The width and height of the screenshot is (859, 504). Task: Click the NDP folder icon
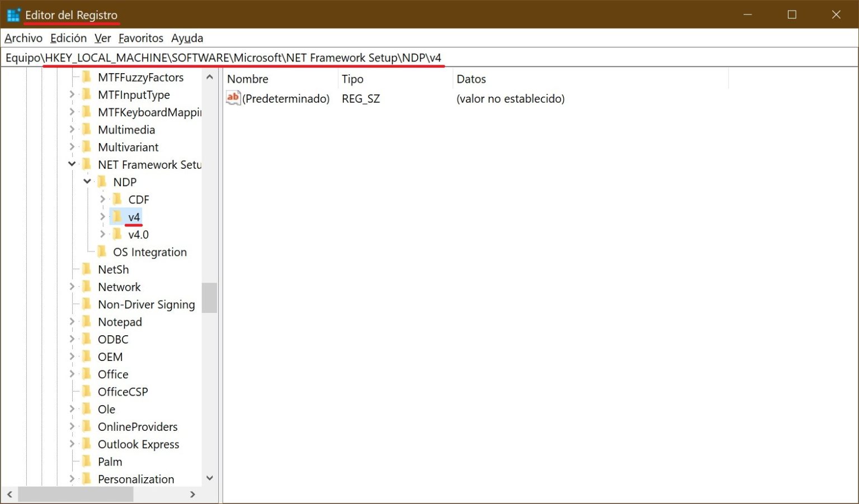(x=103, y=182)
